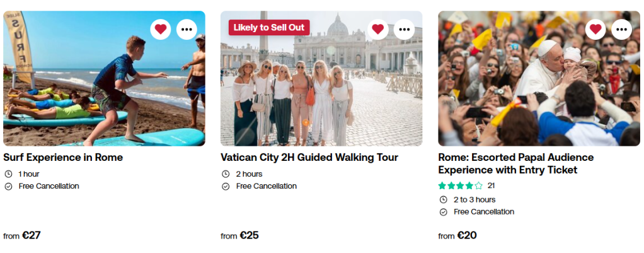The image size is (644, 253).
Task: Click the from €20 price
Action: pyautogui.click(x=457, y=235)
